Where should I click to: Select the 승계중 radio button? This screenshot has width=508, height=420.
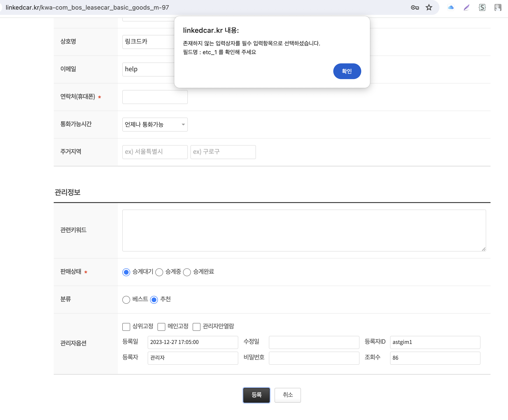point(159,272)
